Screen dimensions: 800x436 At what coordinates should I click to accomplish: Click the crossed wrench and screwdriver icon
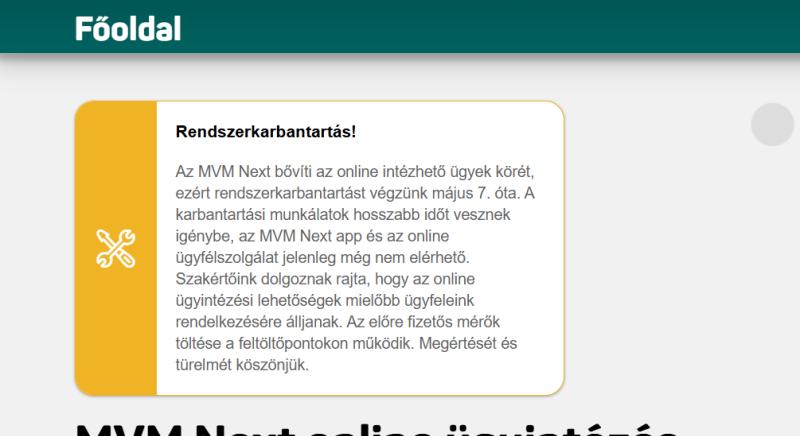[116, 248]
